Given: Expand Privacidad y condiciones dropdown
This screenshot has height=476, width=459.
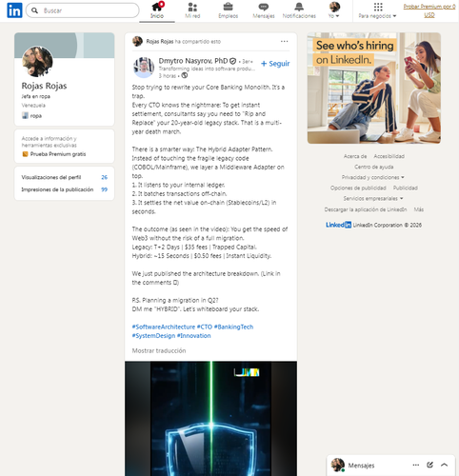Looking at the screenshot, I should coord(373,177).
